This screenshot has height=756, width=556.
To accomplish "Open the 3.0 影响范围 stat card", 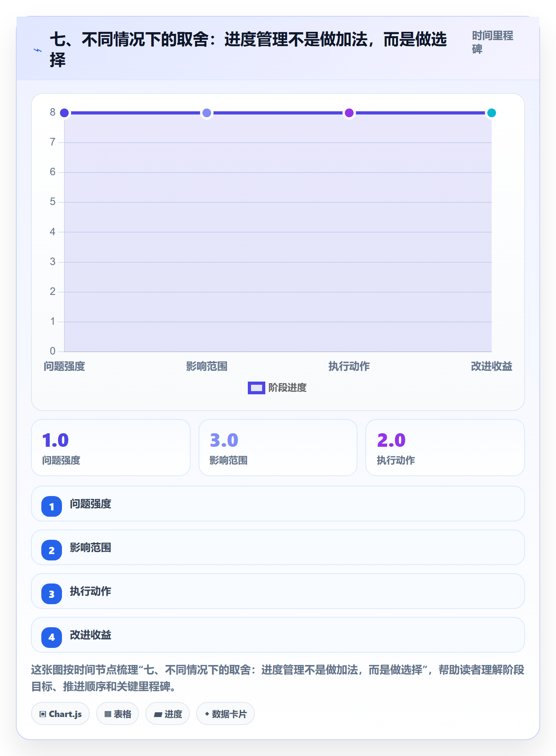I will 278,448.
